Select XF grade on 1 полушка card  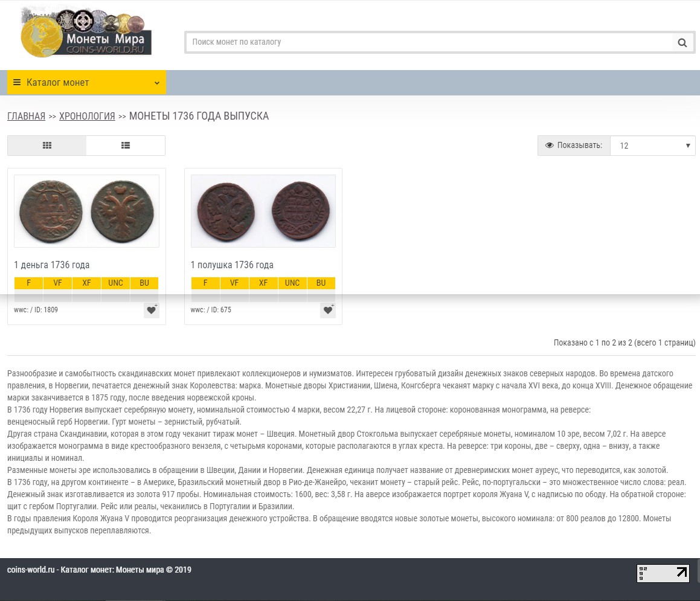click(263, 283)
